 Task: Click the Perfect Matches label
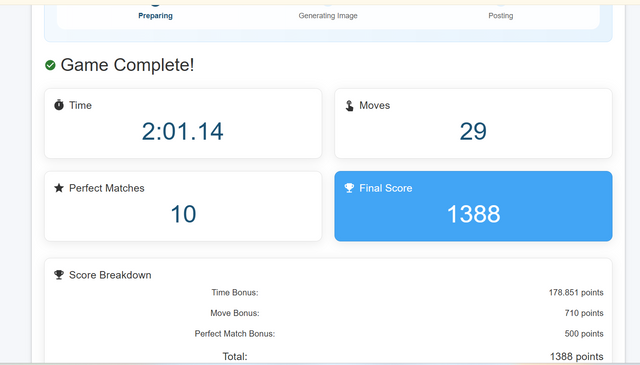(x=107, y=188)
